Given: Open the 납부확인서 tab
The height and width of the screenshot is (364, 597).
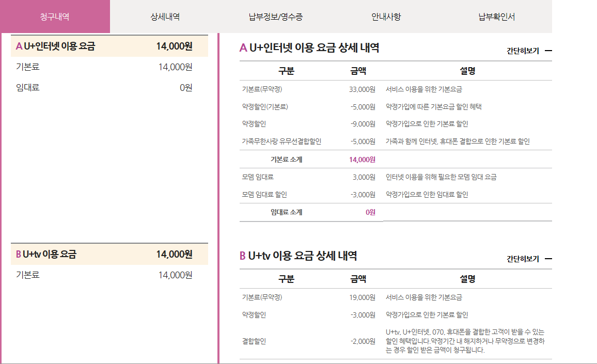Looking at the screenshot, I should 496,17.
